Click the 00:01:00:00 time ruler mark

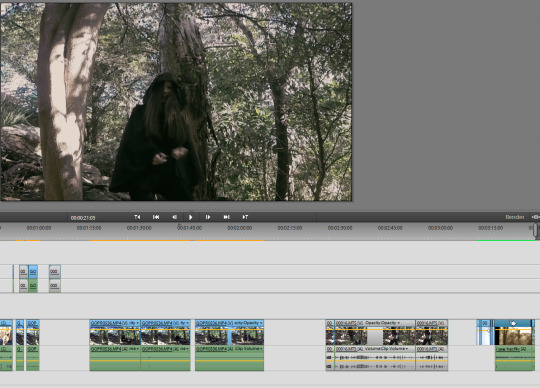pyautogui.click(x=39, y=228)
